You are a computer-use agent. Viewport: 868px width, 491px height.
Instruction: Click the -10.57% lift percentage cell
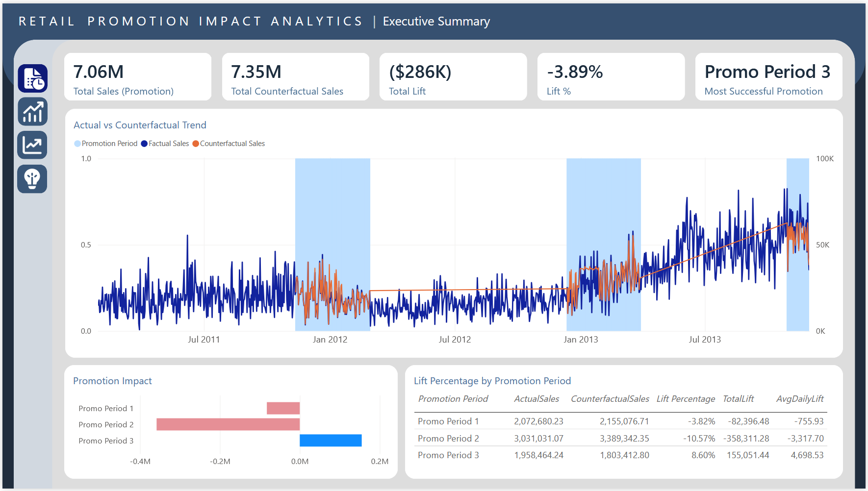point(699,439)
